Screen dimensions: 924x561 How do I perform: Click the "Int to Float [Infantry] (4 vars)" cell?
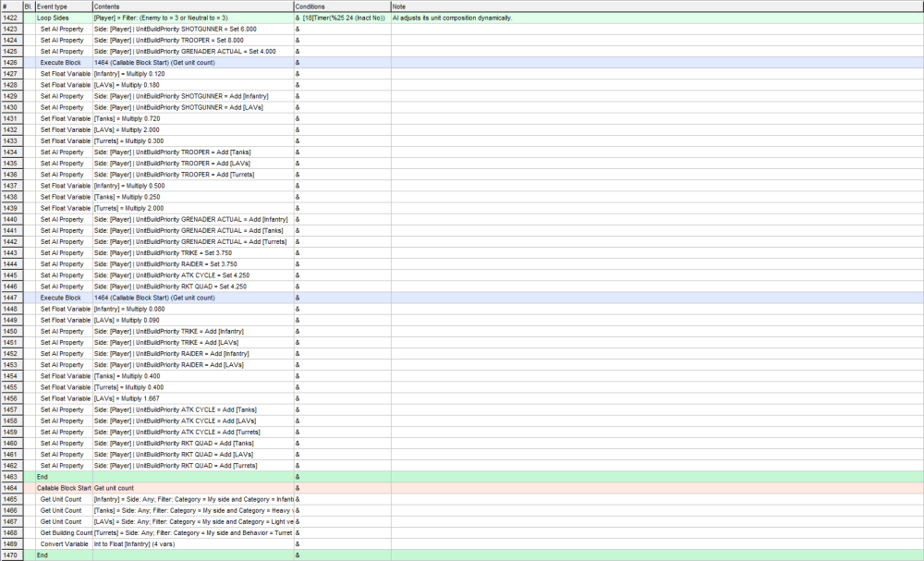tap(193, 544)
